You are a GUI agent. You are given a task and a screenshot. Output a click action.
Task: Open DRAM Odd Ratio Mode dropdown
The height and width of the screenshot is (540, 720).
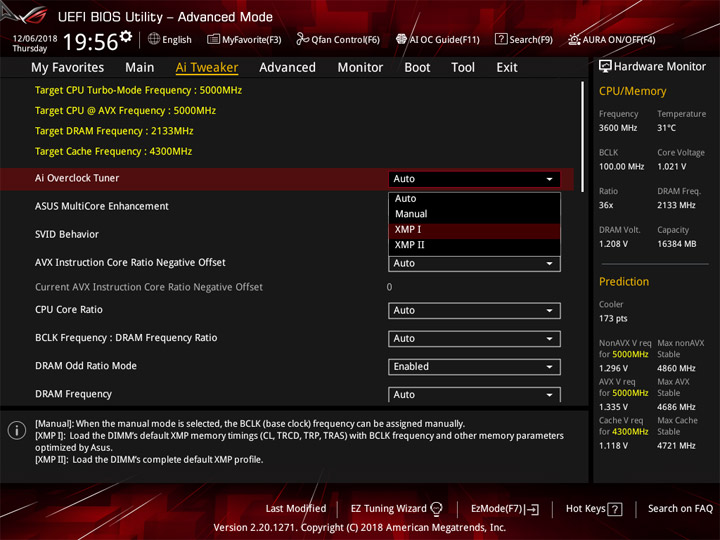tap(474, 367)
